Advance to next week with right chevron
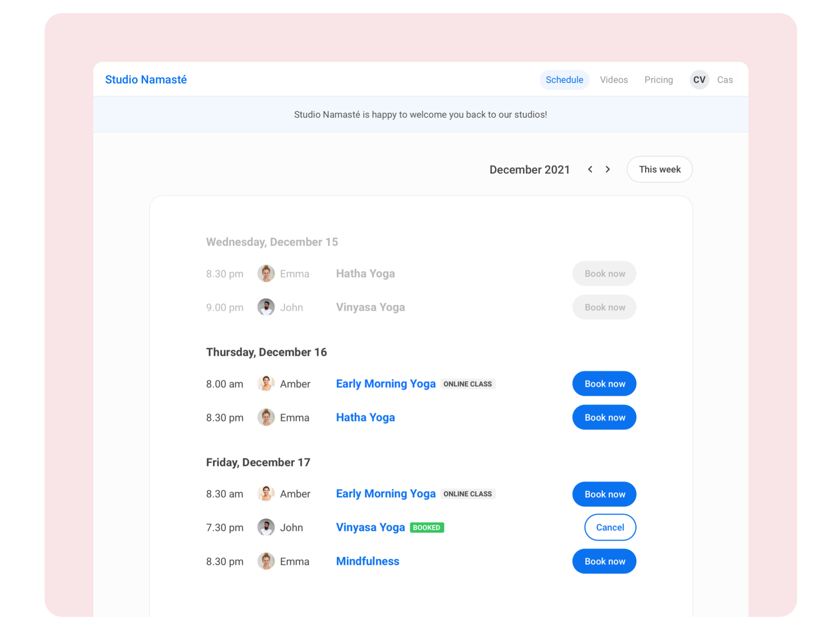Image resolution: width=840 pixels, height=630 pixels. 608,169
